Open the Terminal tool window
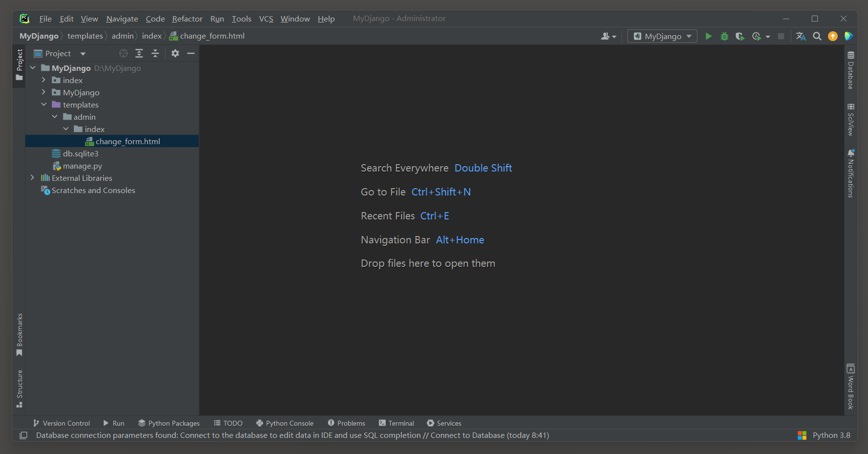 (396, 423)
